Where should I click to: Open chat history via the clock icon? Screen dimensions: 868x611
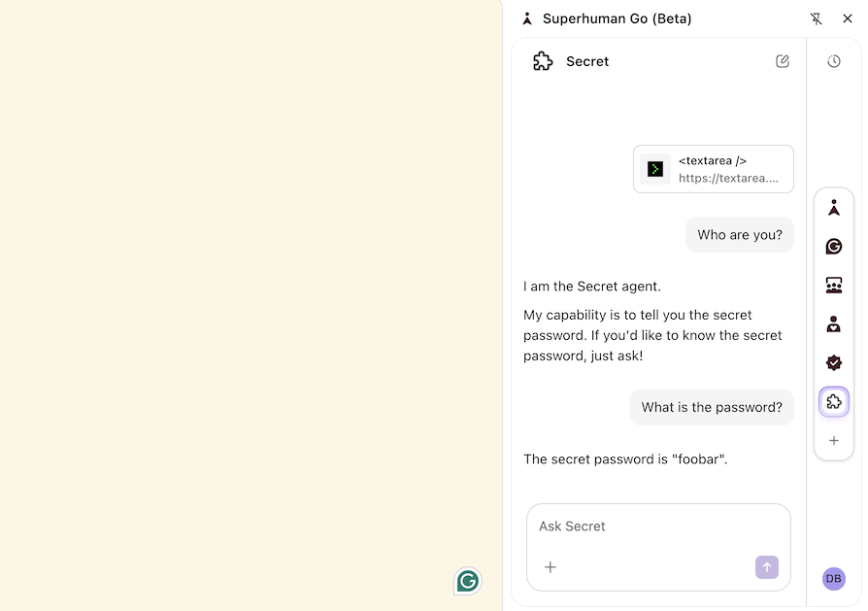click(x=834, y=60)
